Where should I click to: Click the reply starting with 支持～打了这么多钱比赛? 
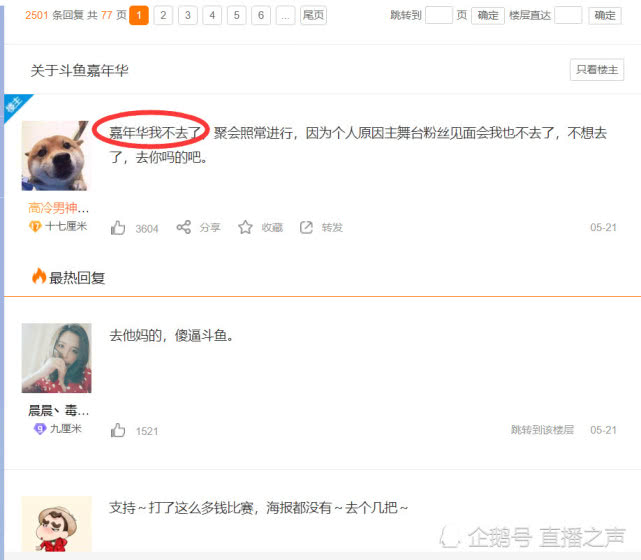tap(258, 508)
